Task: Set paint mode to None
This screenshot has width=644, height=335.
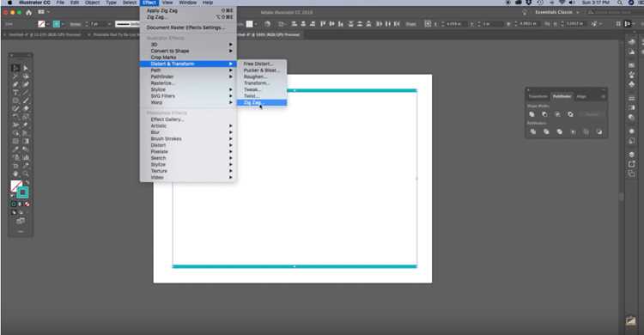Action: click(27, 204)
